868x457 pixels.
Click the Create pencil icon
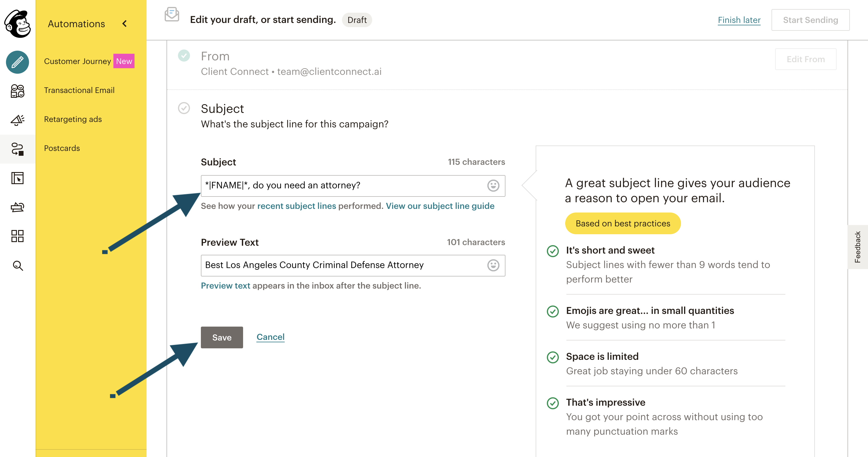17,62
